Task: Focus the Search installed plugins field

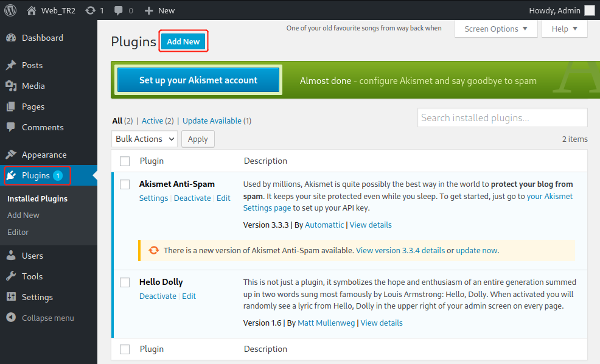Action: (502, 117)
